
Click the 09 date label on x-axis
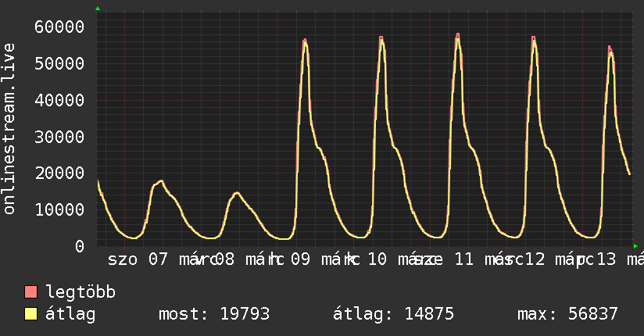coord(301,259)
